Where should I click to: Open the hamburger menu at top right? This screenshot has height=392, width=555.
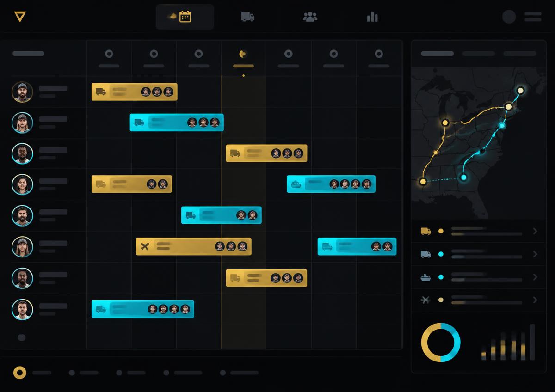click(533, 17)
